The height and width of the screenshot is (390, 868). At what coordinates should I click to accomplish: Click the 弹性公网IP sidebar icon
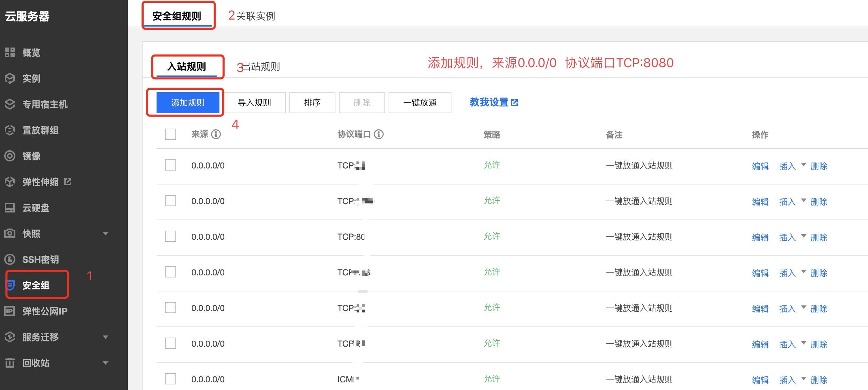[10, 311]
